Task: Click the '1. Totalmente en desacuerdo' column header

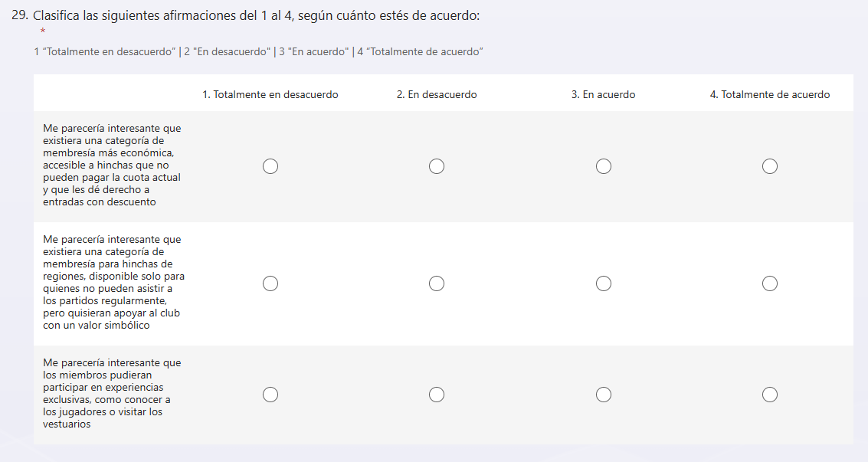Action: (270, 95)
